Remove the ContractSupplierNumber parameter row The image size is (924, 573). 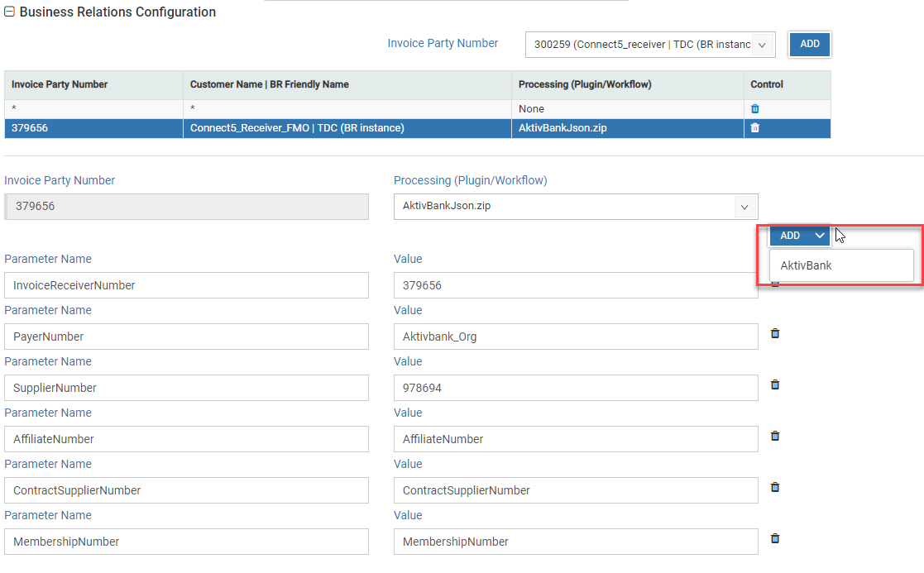[774, 487]
